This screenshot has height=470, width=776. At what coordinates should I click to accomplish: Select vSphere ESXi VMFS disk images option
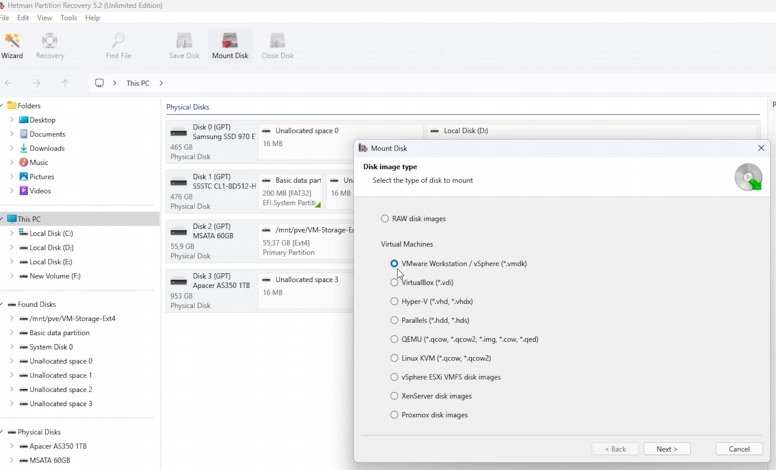(394, 377)
